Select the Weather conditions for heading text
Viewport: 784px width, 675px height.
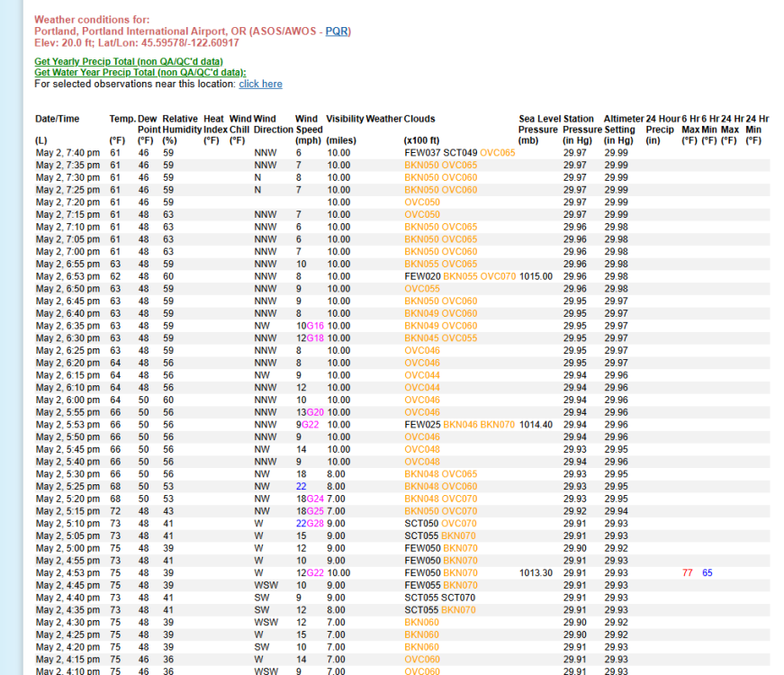click(x=92, y=19)
